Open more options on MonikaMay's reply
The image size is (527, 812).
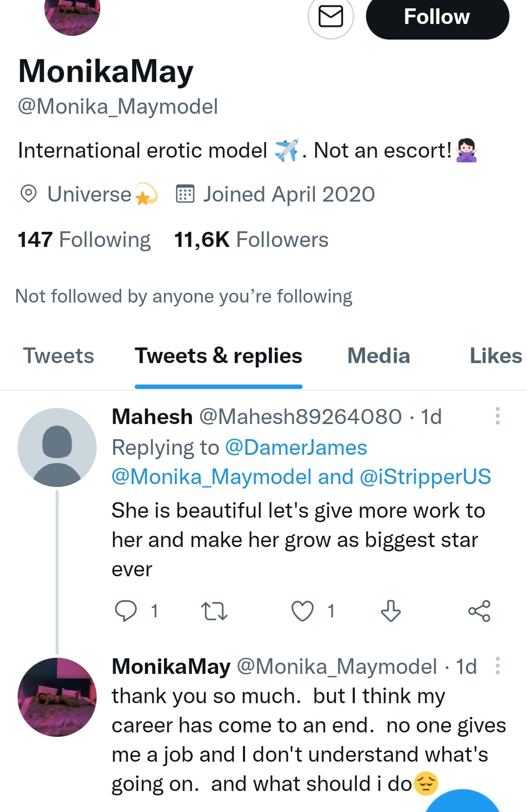[497, 666]
